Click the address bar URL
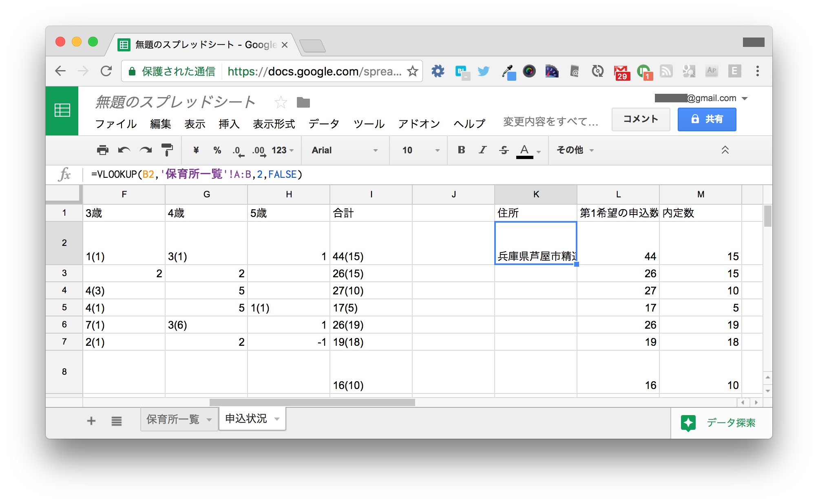Screen dimensions: 818x504 pos(314,71)
